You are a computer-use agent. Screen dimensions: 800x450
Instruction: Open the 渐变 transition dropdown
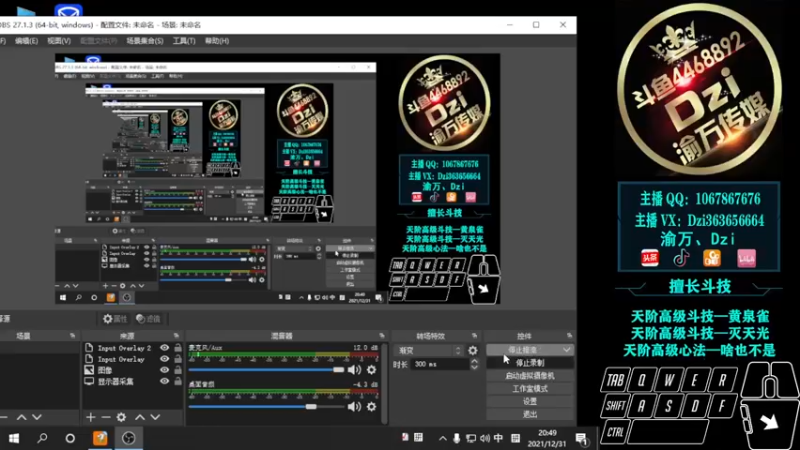(430, 351)
